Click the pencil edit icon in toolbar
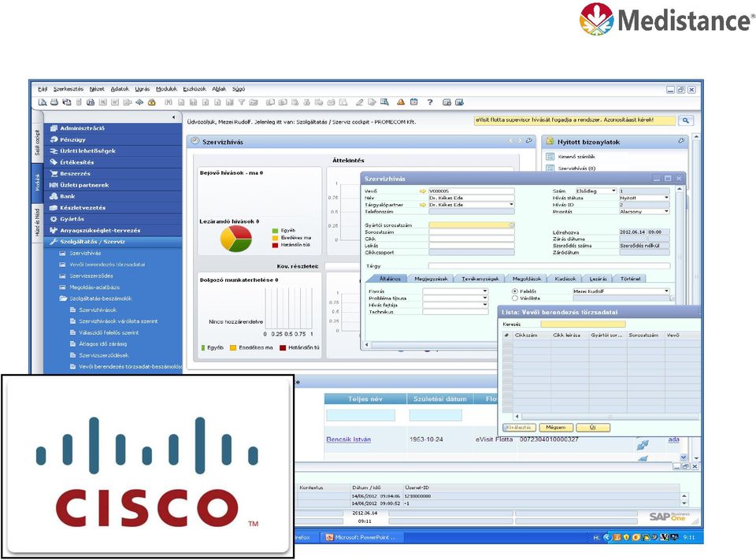756x560 pixels. click(x=360, y=102)
